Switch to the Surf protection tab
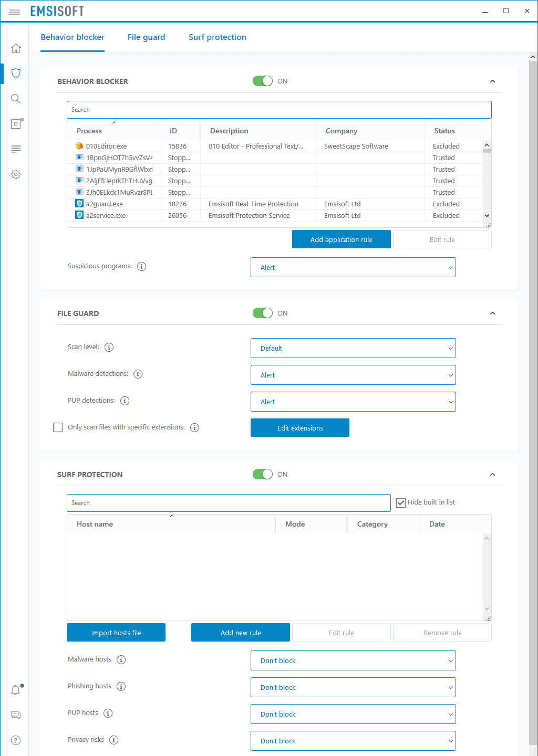 coord(218,37)
